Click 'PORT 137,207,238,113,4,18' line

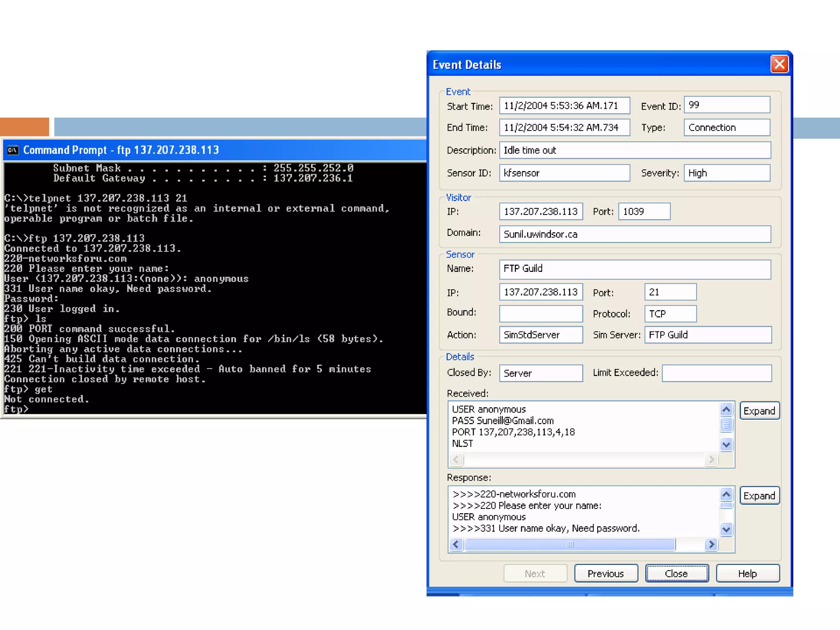[513, 432]
